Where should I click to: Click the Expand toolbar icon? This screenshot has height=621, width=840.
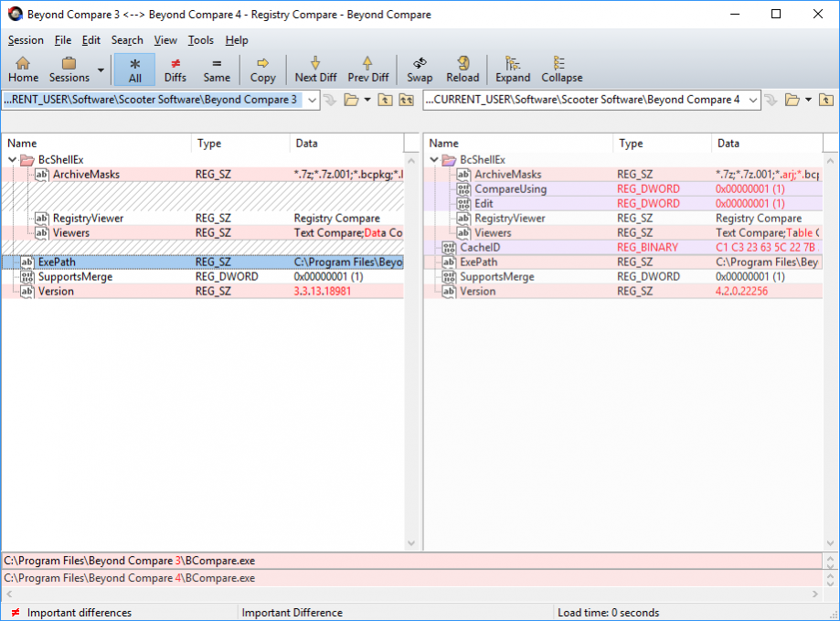click(513, 70)
